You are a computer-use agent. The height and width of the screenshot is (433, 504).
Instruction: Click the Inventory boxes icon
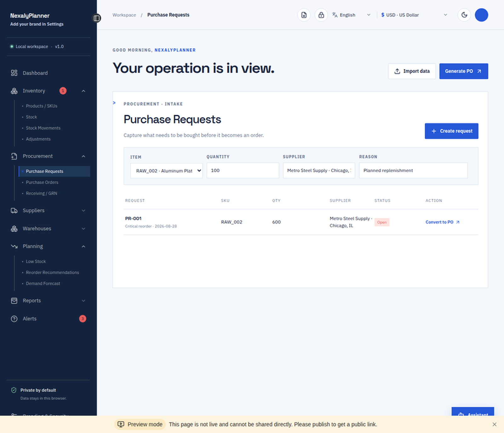pyautogui.click(x=14, y=91)
